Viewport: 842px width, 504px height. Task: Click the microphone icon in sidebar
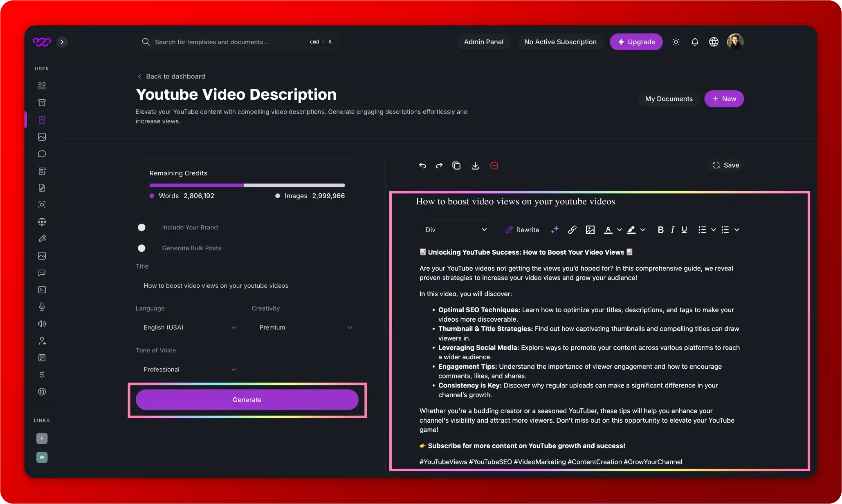point(42,307)
